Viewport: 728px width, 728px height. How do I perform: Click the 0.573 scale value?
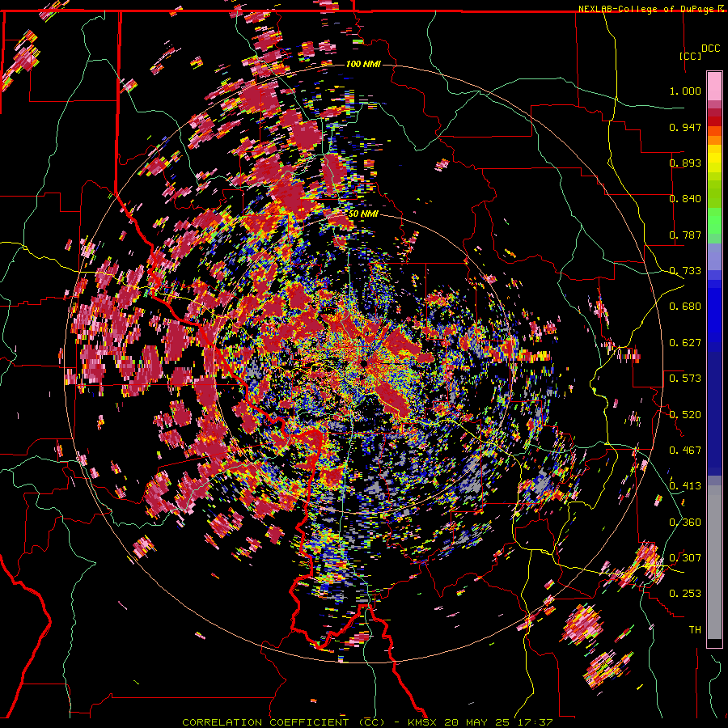[685, 379]
